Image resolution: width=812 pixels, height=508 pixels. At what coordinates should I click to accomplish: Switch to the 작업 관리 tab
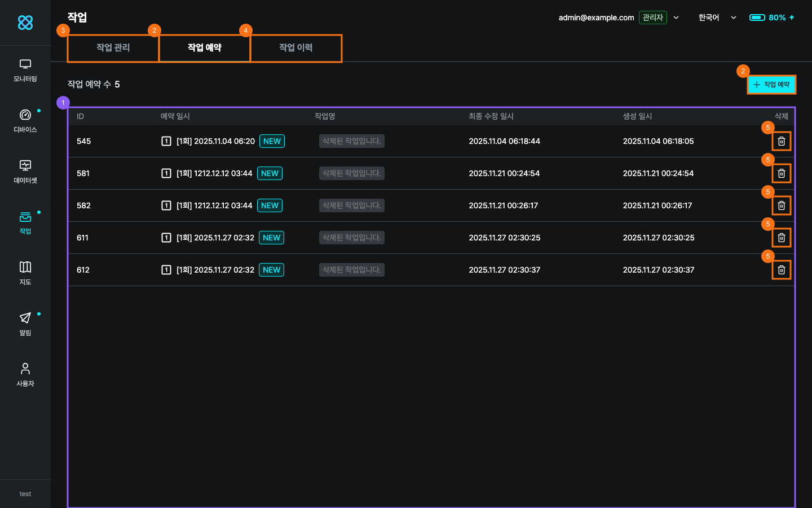pyautogui.click(x=113, y=48)
